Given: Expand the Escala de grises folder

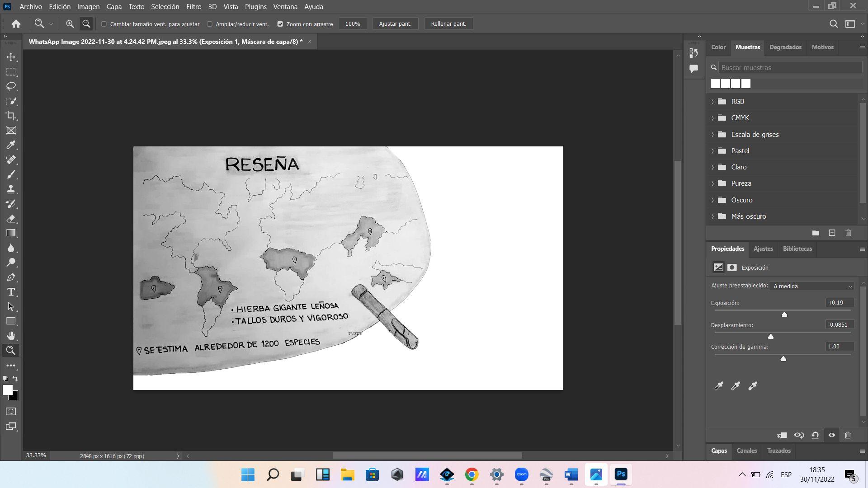Looking at the screenshot, I should (713, 135).
